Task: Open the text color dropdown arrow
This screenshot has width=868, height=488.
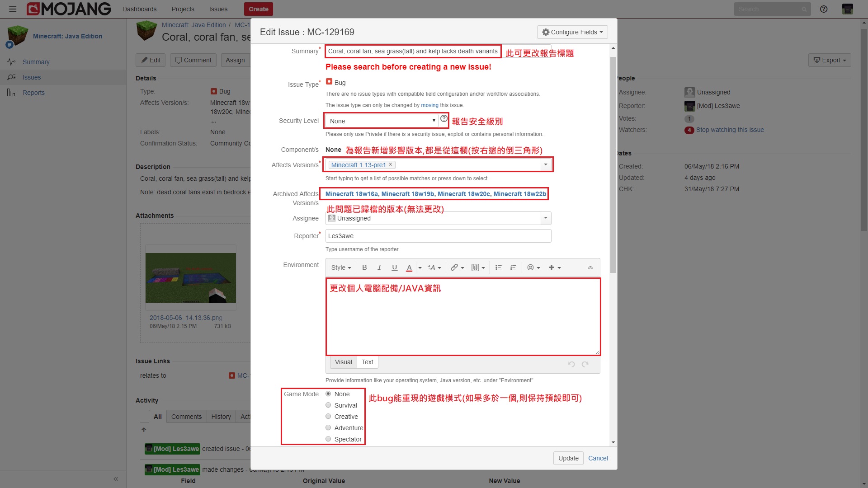Action: click(x=420, y=268)
